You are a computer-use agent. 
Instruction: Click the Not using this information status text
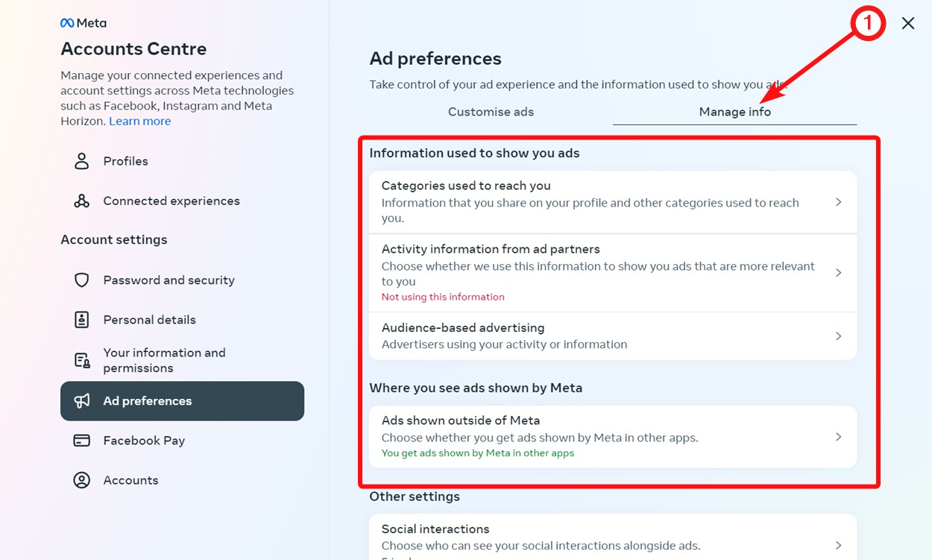(443, 297)
